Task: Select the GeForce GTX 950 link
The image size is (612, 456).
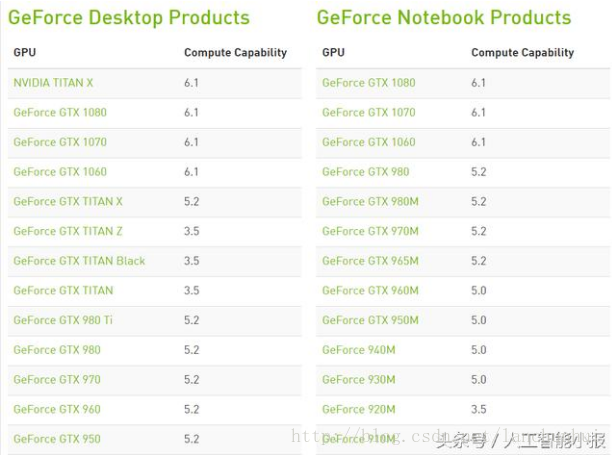Action: pos(57,439)
